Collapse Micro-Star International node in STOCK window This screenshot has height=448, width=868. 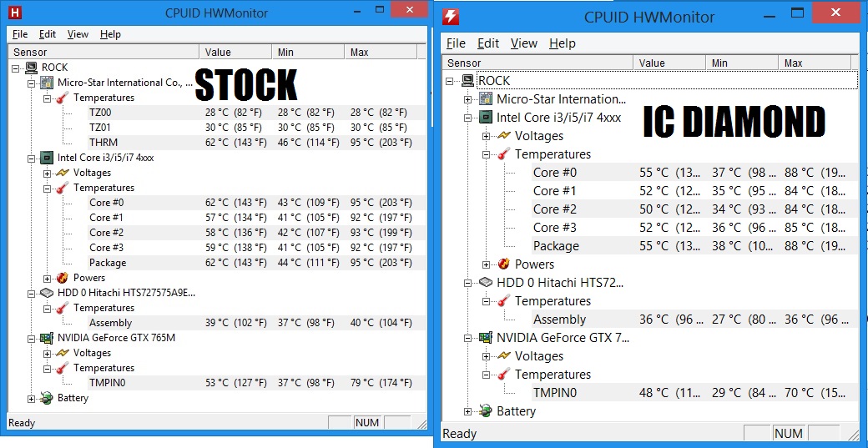point(32,83)
